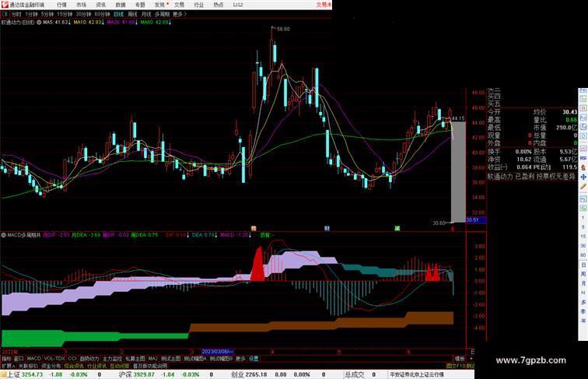Click the 15 minute shortcut in right toolbar

click(x=583, y=237)
